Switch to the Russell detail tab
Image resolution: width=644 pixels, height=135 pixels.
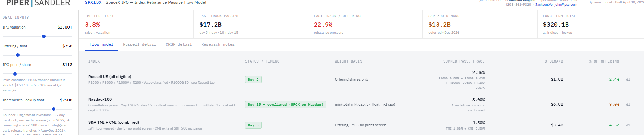[x=139, y=45]
